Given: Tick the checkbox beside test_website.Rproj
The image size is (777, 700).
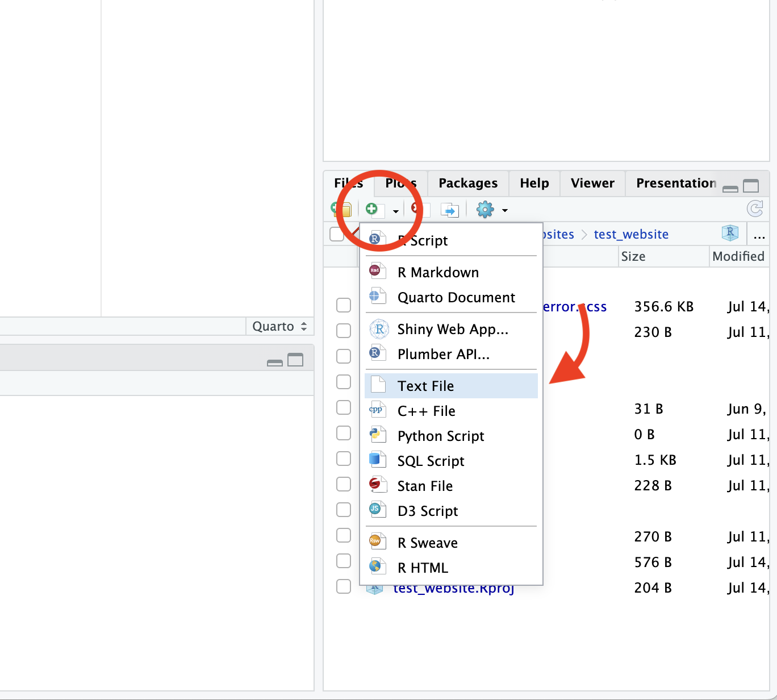Looking at the screenshot, I should (x=344, y=586).
